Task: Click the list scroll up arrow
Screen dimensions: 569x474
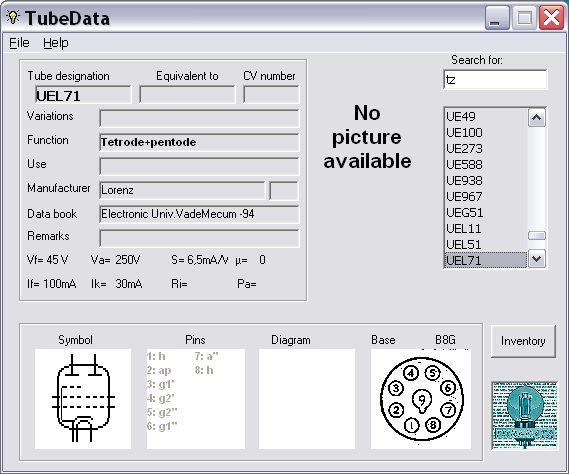Action: point(537,118)
